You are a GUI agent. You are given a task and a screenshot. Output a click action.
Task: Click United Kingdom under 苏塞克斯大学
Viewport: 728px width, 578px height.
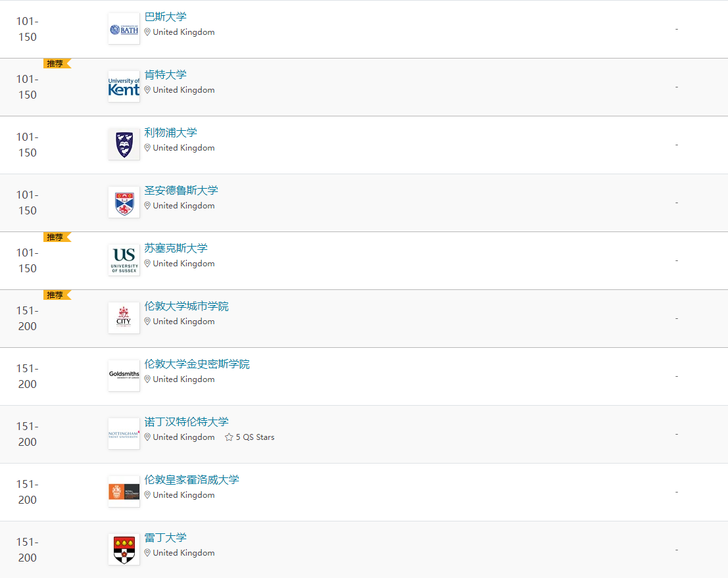184,263
